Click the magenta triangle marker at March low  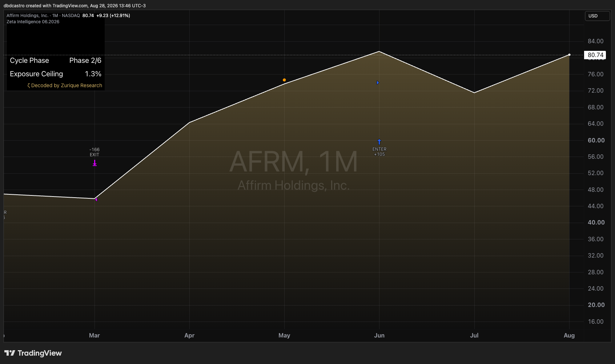point(96,199)
